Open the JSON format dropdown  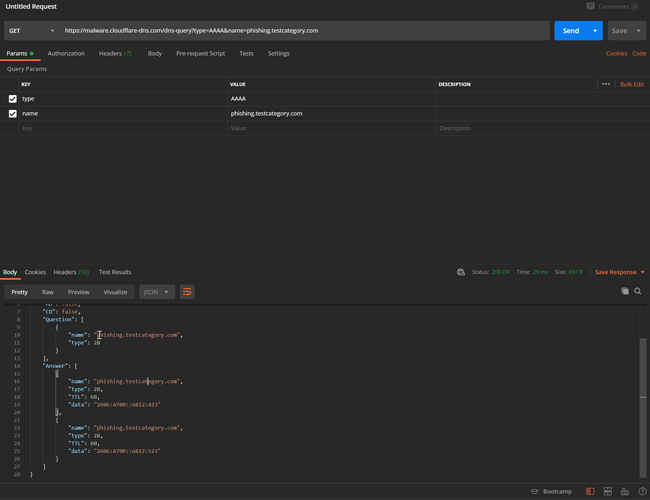point(157,292)
